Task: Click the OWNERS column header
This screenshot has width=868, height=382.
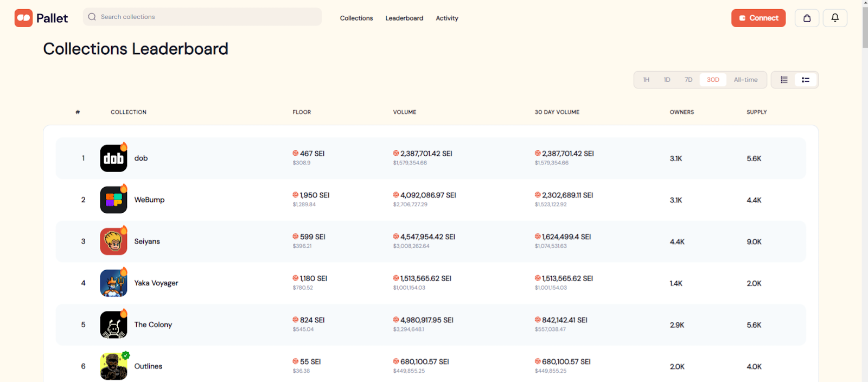Action: 682,112
